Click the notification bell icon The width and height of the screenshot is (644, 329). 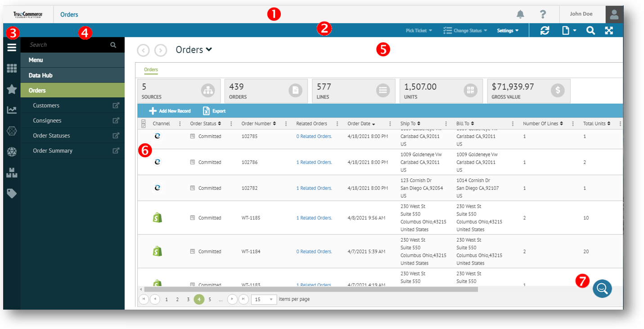pyautogui.click(x=520, y=14)
